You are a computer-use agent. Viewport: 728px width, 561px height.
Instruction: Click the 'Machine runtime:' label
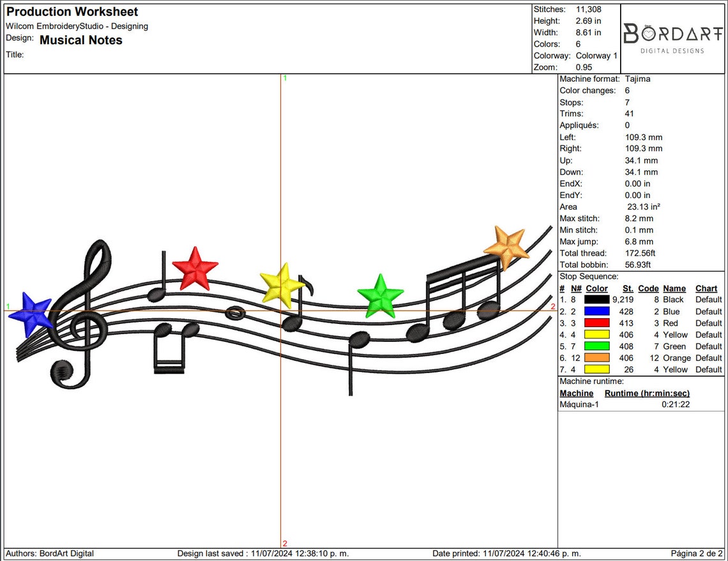(x=591, y=381)
